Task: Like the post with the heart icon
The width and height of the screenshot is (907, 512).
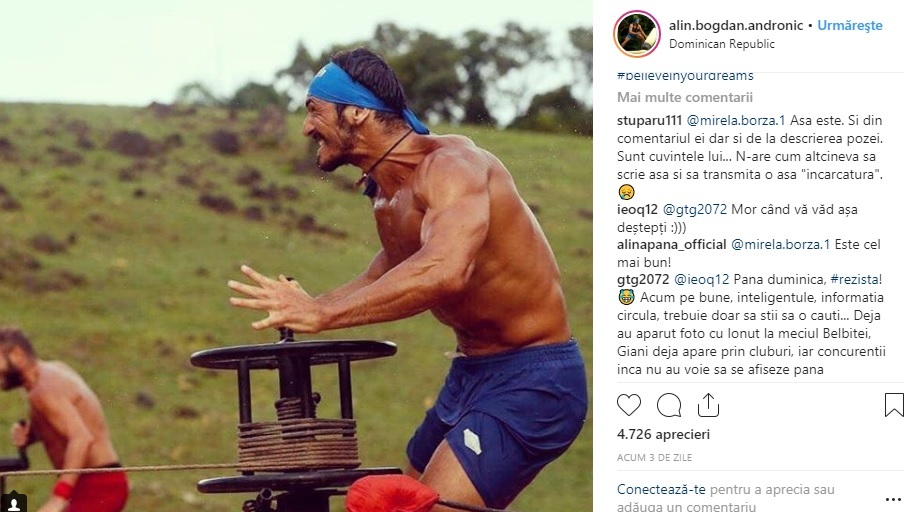Action: tap(629, 405)
